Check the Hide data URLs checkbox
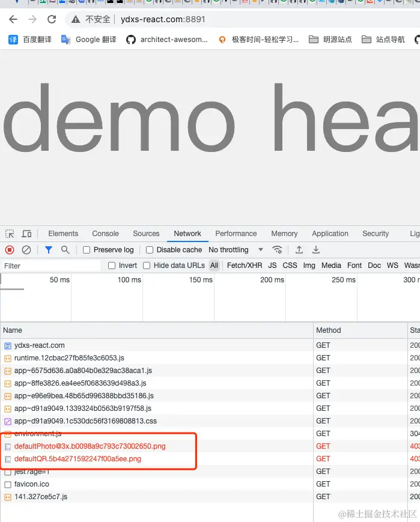The height and width of the screenshot is (522, 420). [x=147, y=266]
